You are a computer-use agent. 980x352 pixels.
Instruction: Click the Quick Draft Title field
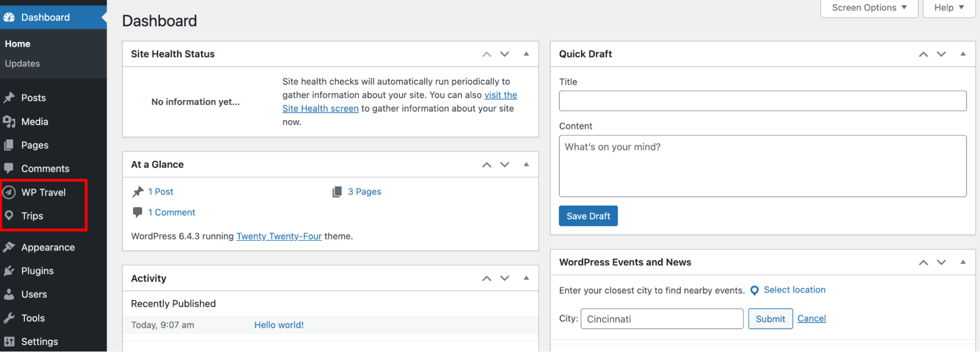[x=762, y=101]
